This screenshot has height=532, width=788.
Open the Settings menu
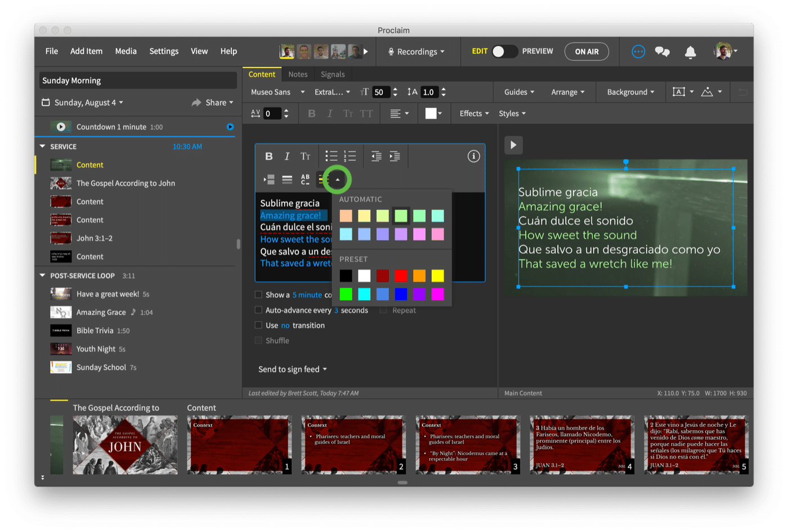coord(164,51)
